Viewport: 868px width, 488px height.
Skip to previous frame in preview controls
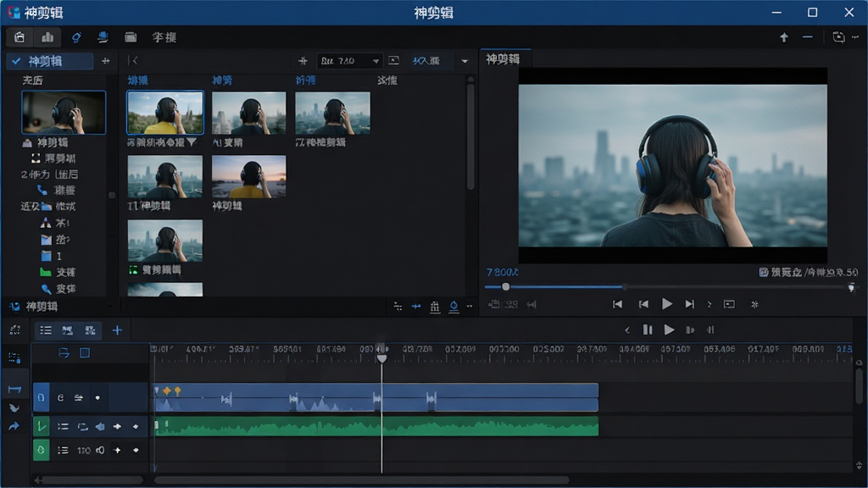point(643,304)
